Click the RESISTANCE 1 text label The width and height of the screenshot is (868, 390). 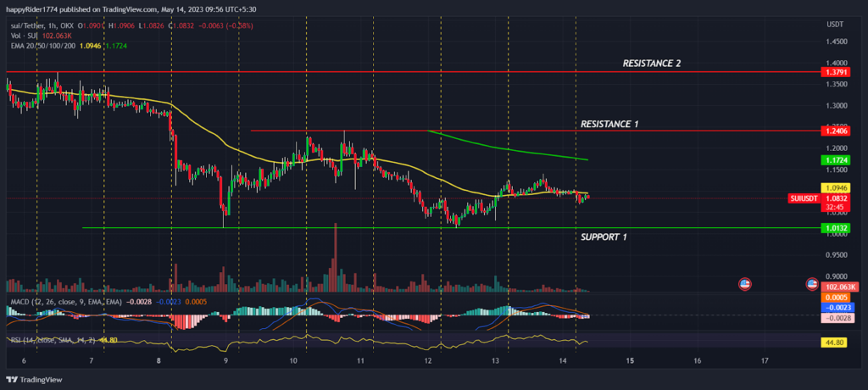click(609, 124)
